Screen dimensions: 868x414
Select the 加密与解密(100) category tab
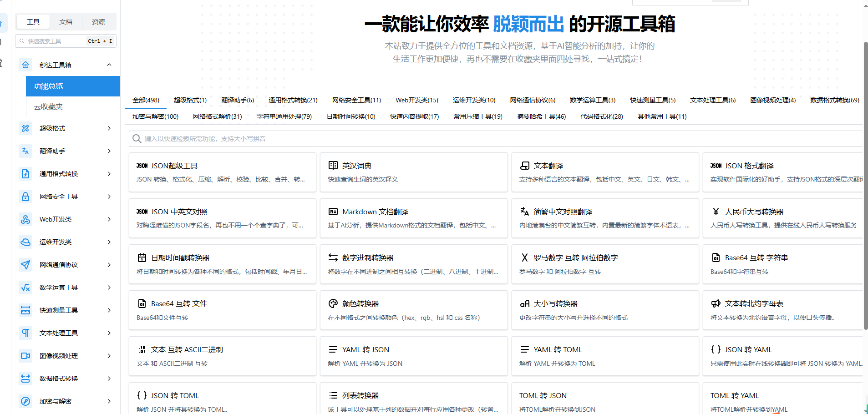155,116
